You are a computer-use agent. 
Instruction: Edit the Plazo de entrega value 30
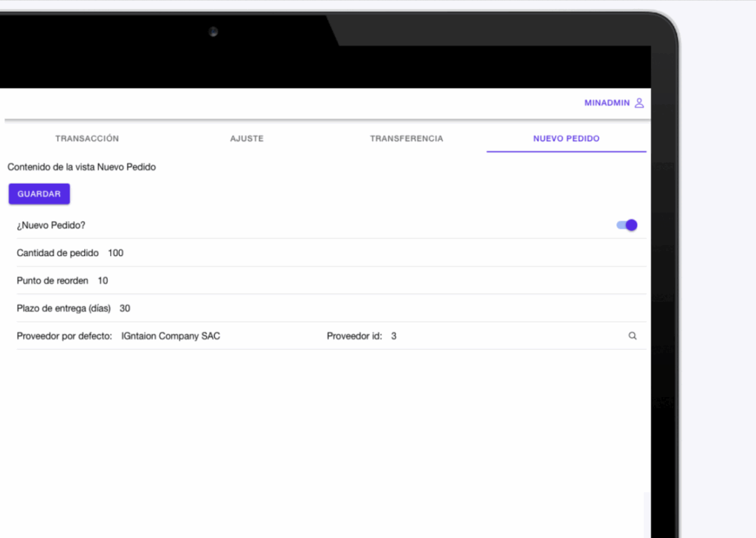point(125,308)
